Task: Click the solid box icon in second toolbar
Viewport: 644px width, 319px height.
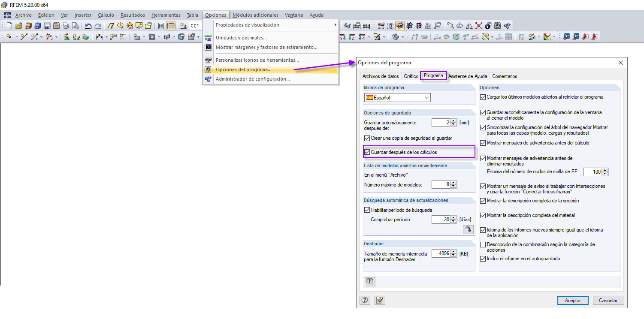Action: [x=181, y=37]
